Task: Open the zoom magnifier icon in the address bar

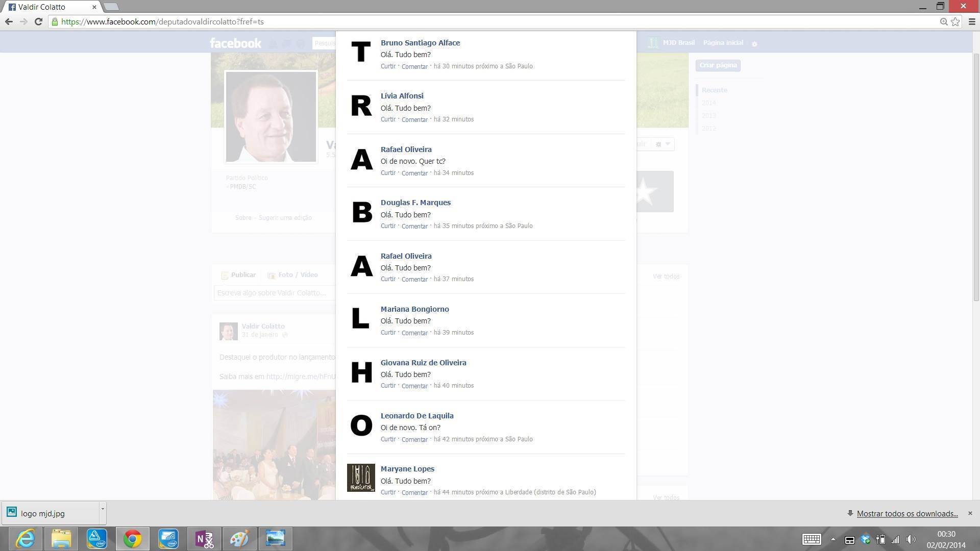Action: [x=944, y=21]
